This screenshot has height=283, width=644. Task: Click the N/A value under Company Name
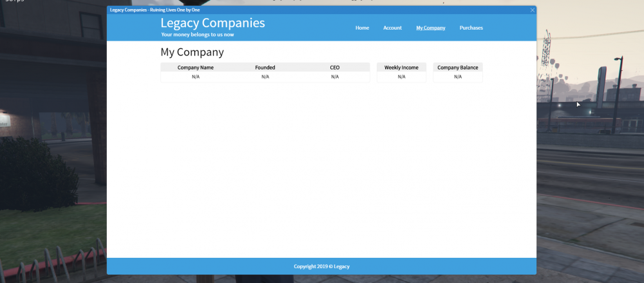pyautogui.click(x=196, y=77)
